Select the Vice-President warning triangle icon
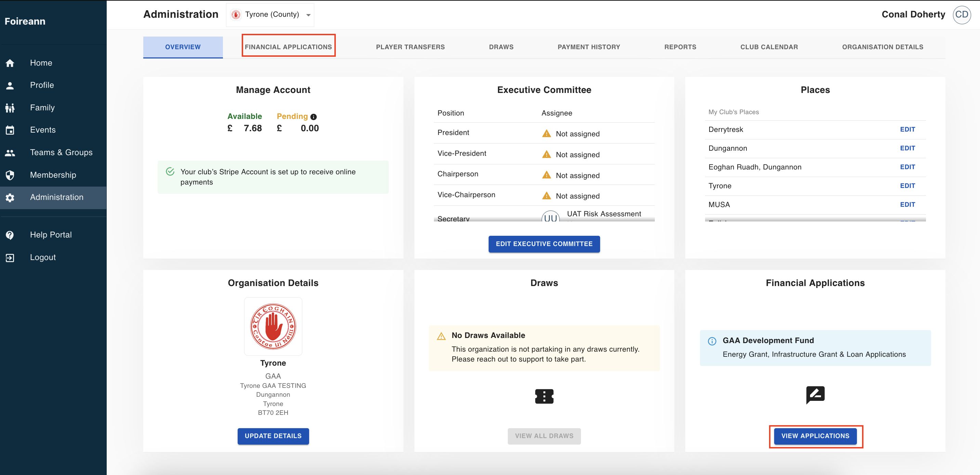The height and width of the screenshot is (475, 980). (546, 154)
